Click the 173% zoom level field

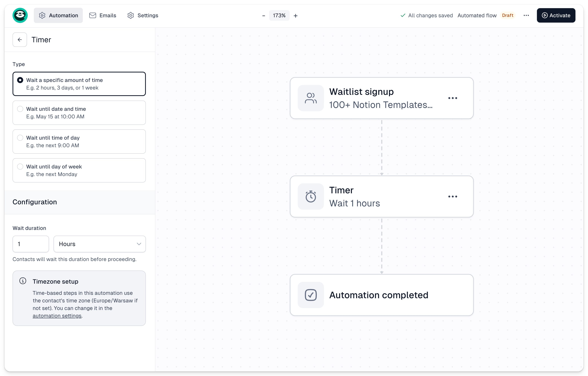pos(279,16)
